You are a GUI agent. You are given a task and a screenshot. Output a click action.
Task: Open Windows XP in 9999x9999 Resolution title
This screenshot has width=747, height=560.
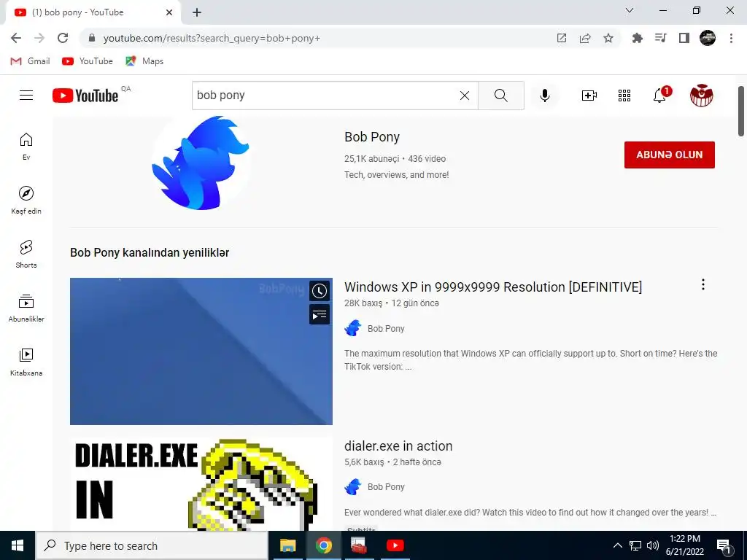[493, 287]
